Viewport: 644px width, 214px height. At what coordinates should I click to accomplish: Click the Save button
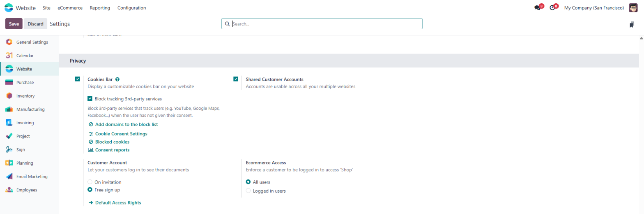tap(14, 24)
